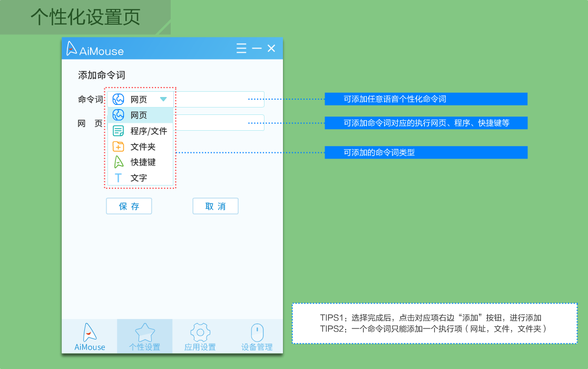The width and height of the screenshot is (588, 369).
Task: Minimize the AiMouse window
Action: (257, 48)
